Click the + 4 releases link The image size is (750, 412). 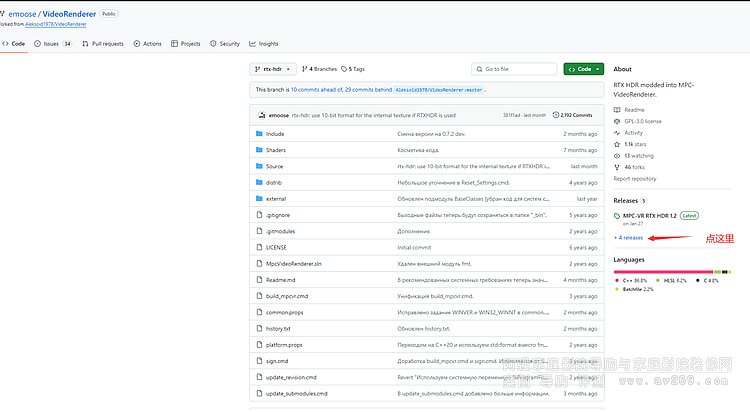(x=630, y=238)
